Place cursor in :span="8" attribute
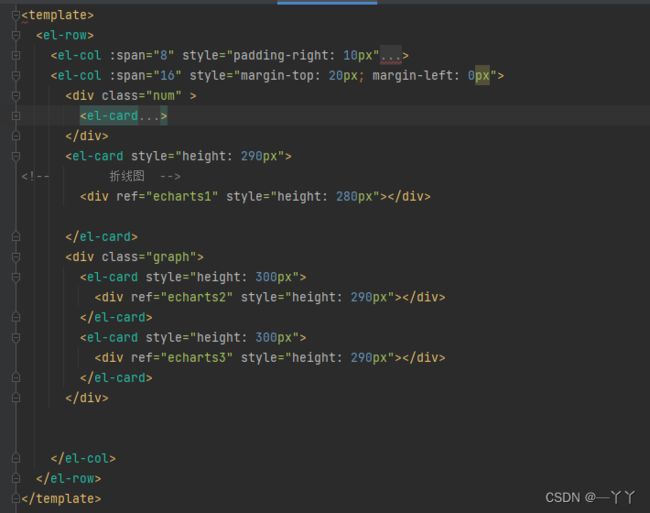The height and width of the screenshot is (513, 650). pos(142,56)
